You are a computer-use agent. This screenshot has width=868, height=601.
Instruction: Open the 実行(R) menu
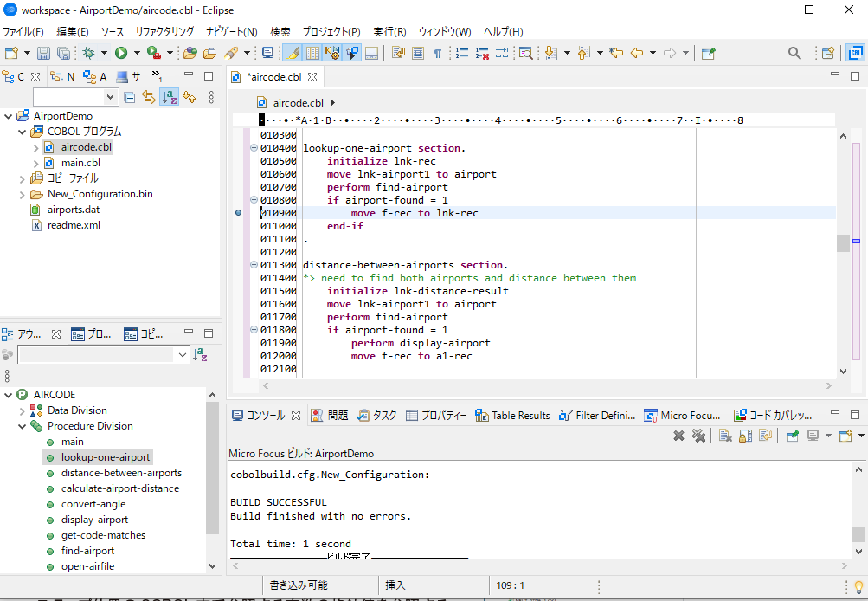pos(389,31)
